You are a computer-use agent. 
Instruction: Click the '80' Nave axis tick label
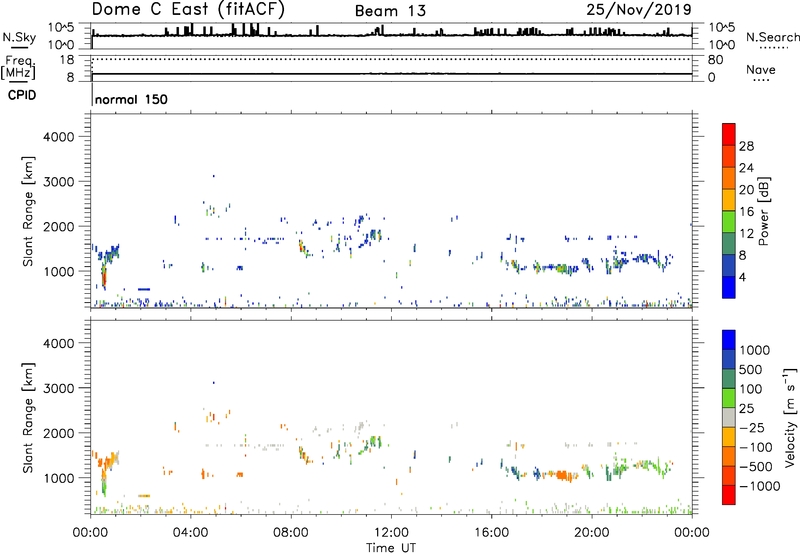pos(715,60)
